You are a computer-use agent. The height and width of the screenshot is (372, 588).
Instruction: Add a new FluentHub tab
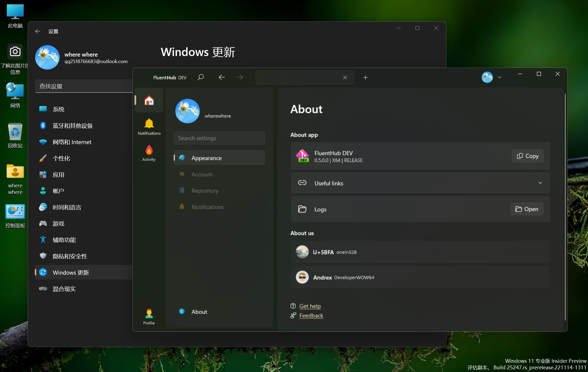365,77
